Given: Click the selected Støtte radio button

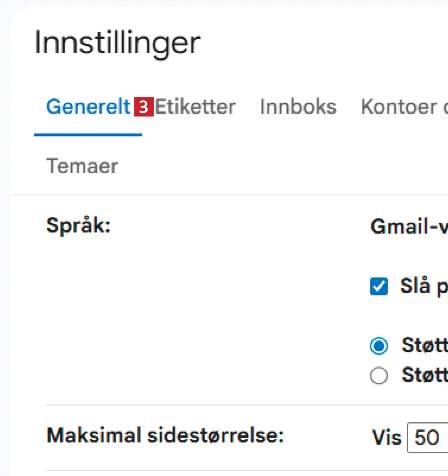Looking at the screenshot, I should [x=379, y=346].
